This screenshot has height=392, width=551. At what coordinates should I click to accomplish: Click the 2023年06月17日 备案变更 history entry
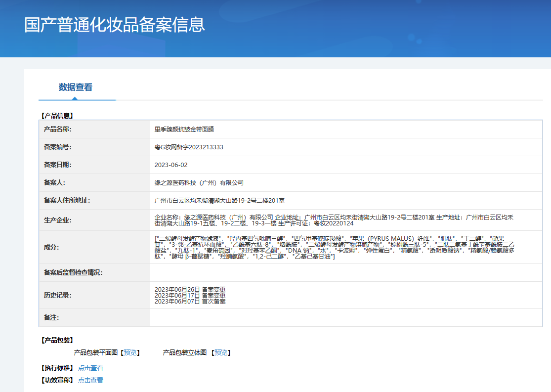190,295
